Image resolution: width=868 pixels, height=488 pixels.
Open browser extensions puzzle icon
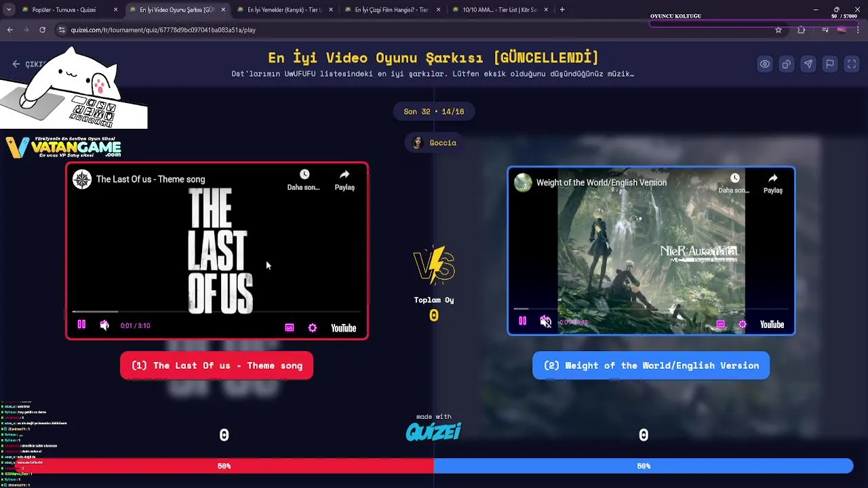[802, 30]
